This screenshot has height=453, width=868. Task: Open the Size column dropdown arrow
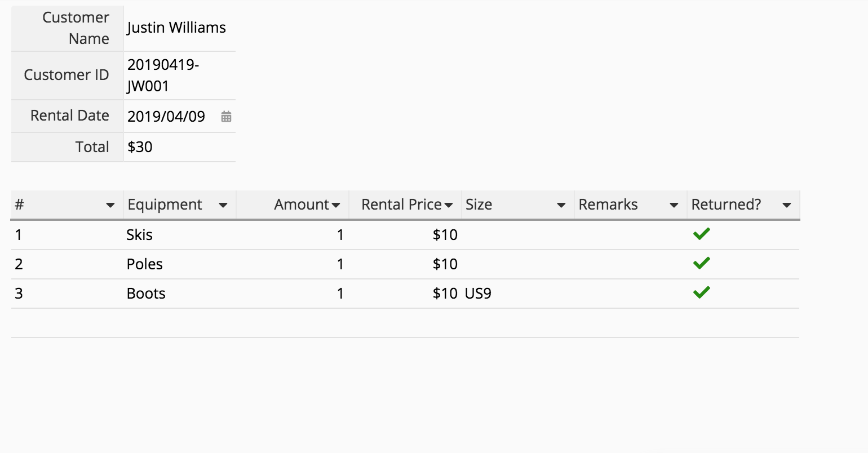[x=561, y=205]
